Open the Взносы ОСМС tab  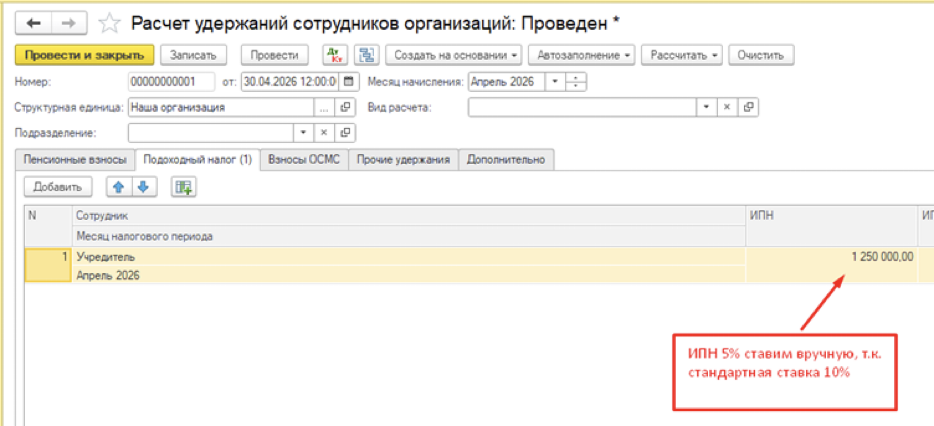pos(305,160)
